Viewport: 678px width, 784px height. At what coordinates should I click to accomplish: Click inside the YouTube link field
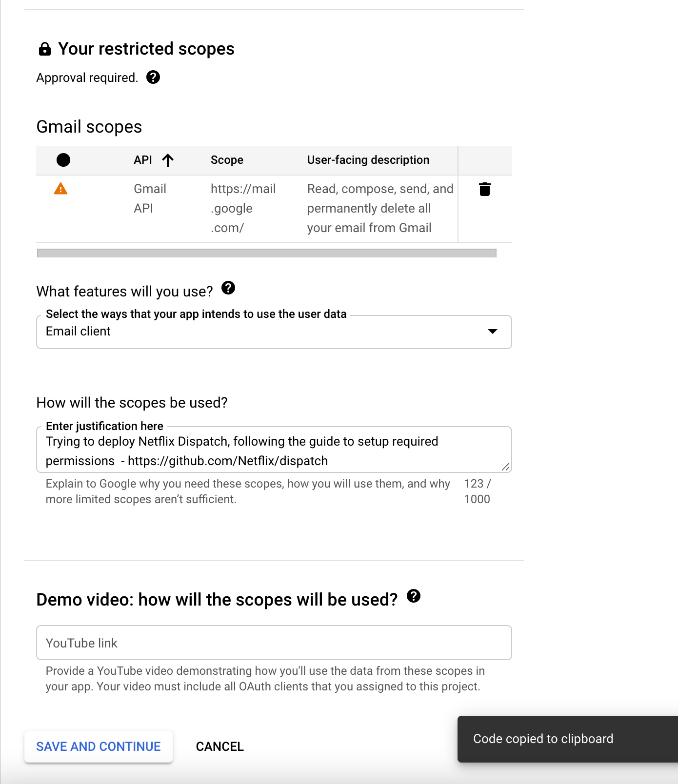273,643
